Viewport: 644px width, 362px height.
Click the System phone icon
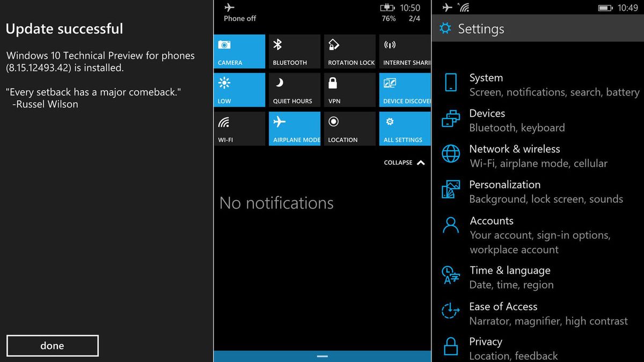(x=451, y=83)
